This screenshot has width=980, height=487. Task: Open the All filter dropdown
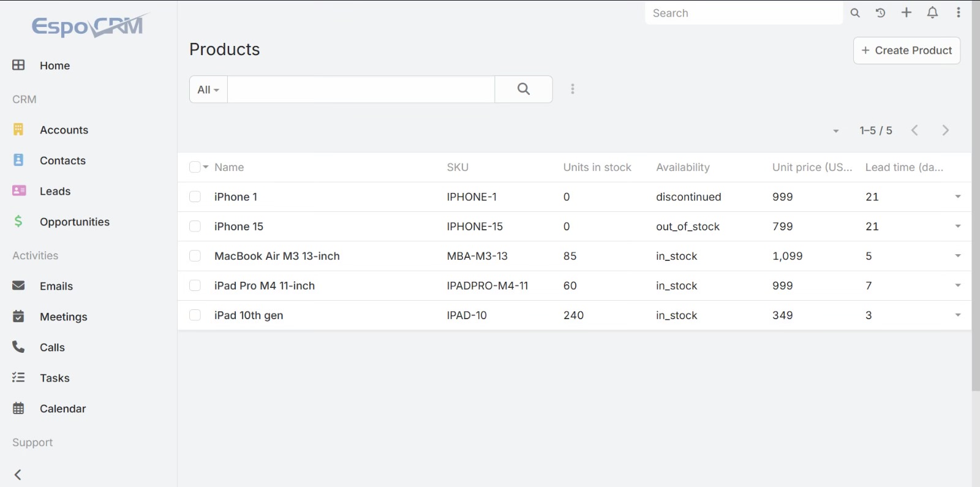coord(208,89)
